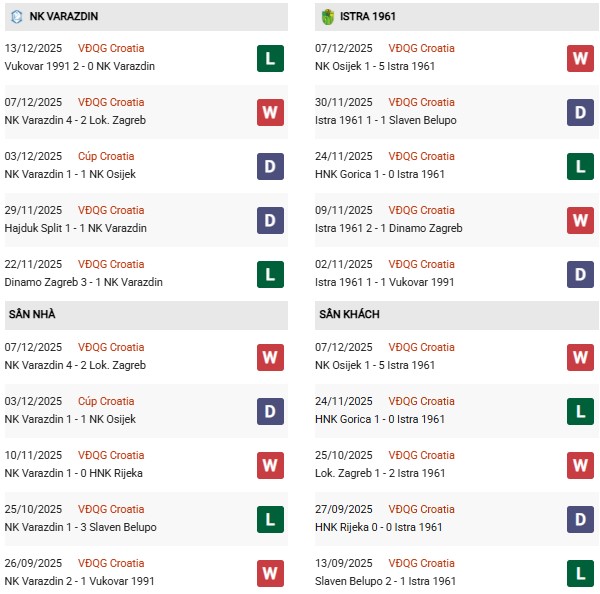This screenshot has width=600, height=594.
Task: Click the Istra 1961 team crest icon
Action: (x=327, y=17)
